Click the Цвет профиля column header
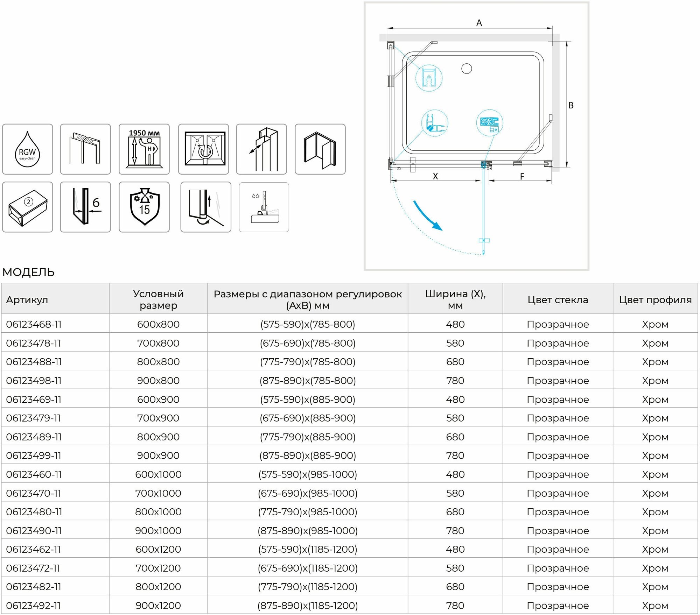The height and width of the screenshot is (615, 700). click(x=655, y=300)
